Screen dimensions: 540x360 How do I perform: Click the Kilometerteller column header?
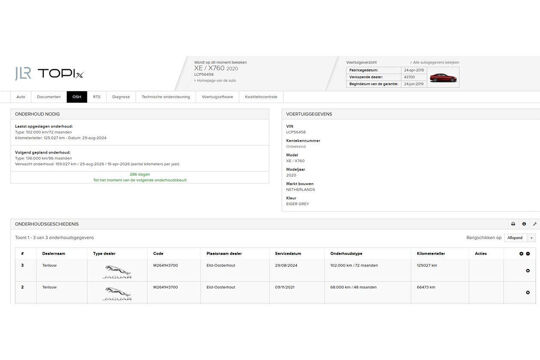431,254
